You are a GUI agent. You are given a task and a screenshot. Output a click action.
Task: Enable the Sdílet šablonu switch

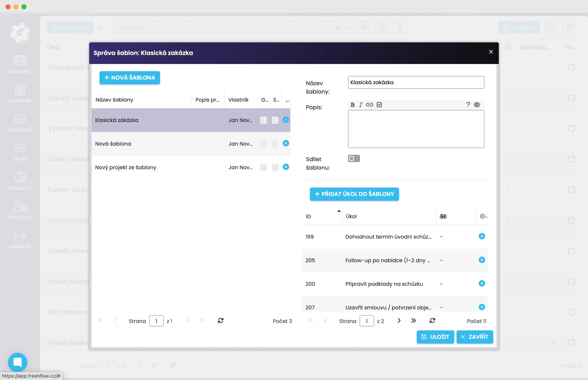coord(354,159)
